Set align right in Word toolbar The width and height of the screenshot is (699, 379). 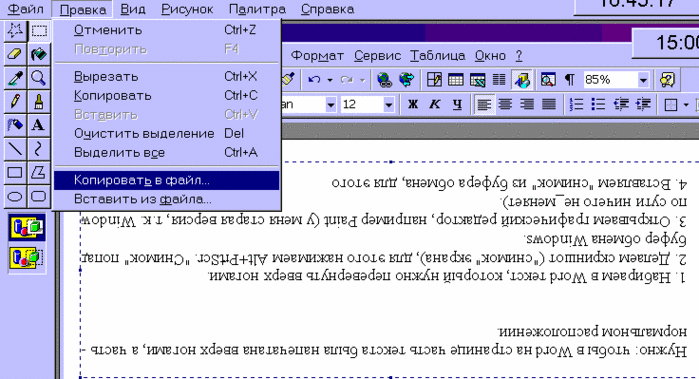pyautogui.click(x=527, y=104)
